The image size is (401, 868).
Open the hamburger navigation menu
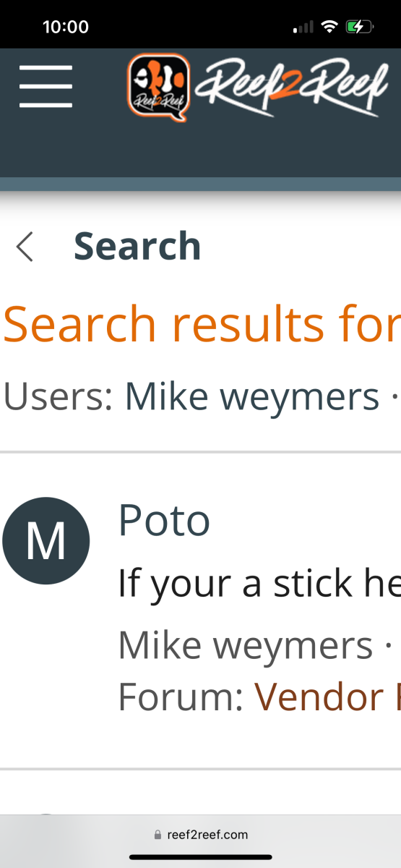click(46, 87)
